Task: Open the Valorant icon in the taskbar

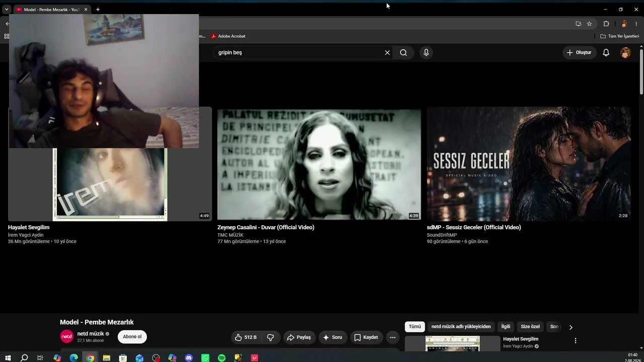Action: [x=255, y=358]
